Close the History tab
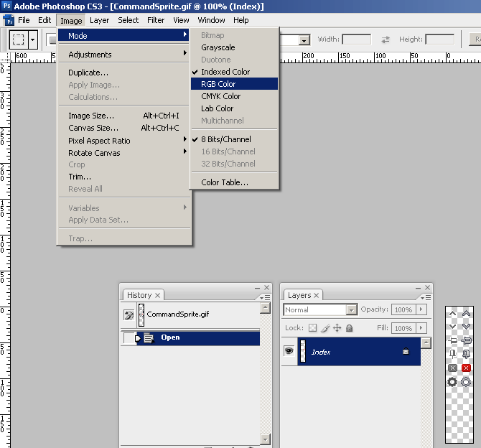Viewport: 481px width, 448px height. click(158, 295)
